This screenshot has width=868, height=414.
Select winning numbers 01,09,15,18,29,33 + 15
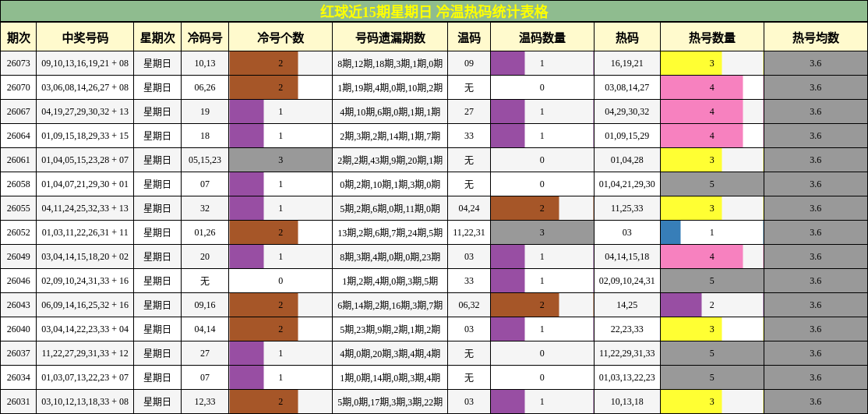85,136
